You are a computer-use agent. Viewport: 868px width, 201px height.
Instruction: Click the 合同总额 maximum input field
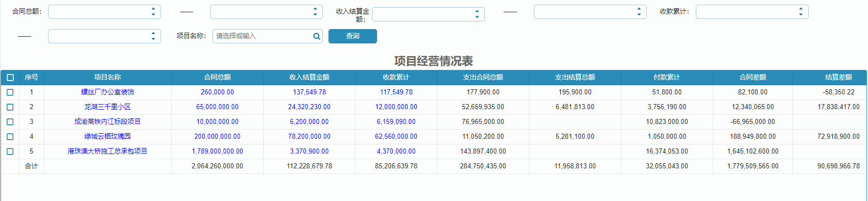coord(266,12)
